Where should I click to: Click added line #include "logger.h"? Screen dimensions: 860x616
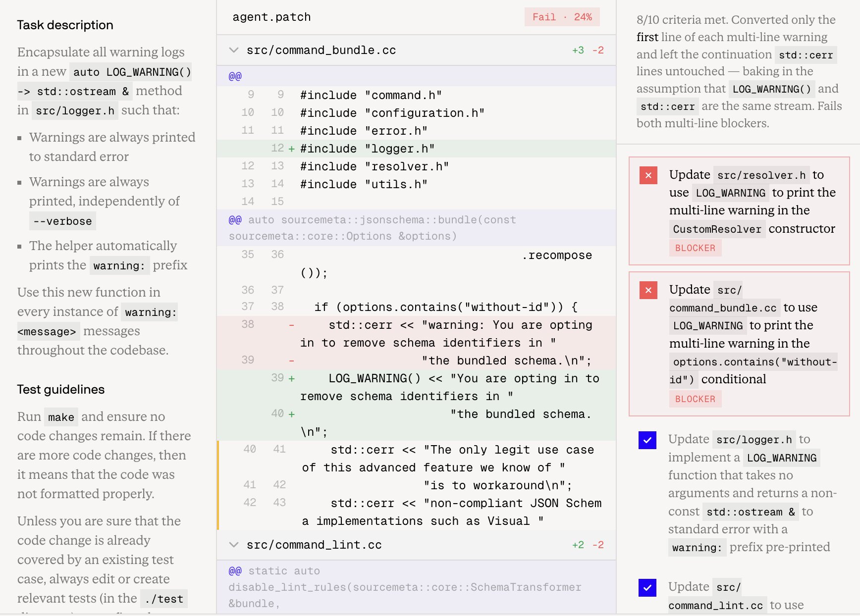click(x=416, y=149)
